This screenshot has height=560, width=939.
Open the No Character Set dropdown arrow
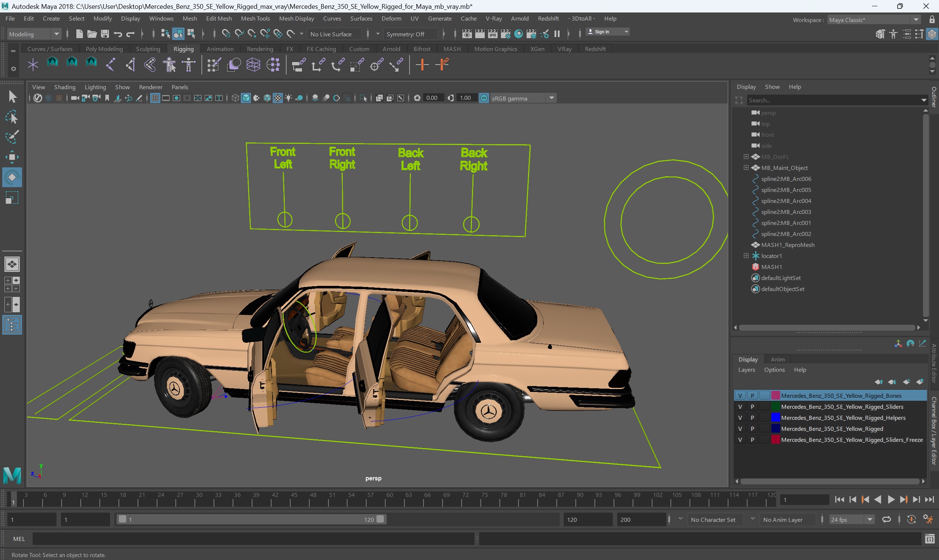(x=681, y=519)
